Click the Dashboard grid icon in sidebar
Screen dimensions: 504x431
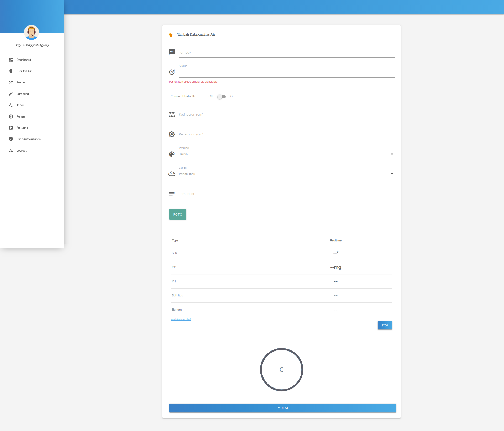click(11, 60)
